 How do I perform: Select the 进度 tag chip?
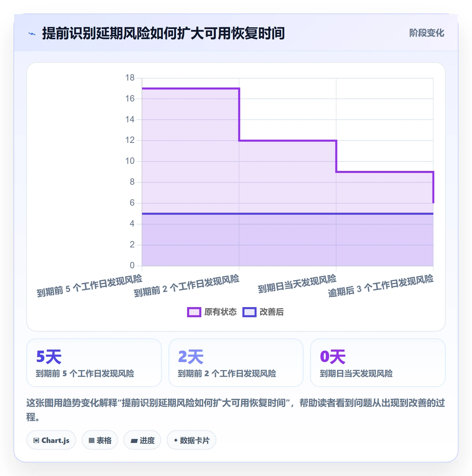[x=142, y=440]
